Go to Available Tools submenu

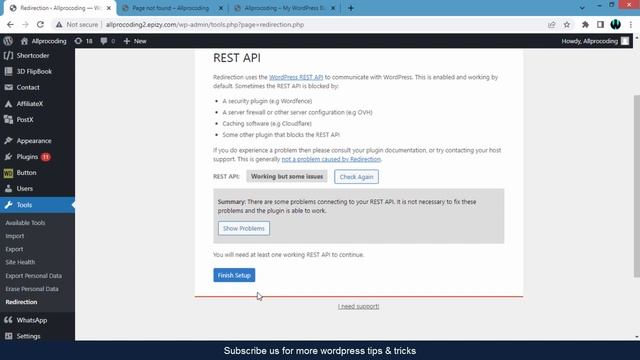[x=25, y=223]
